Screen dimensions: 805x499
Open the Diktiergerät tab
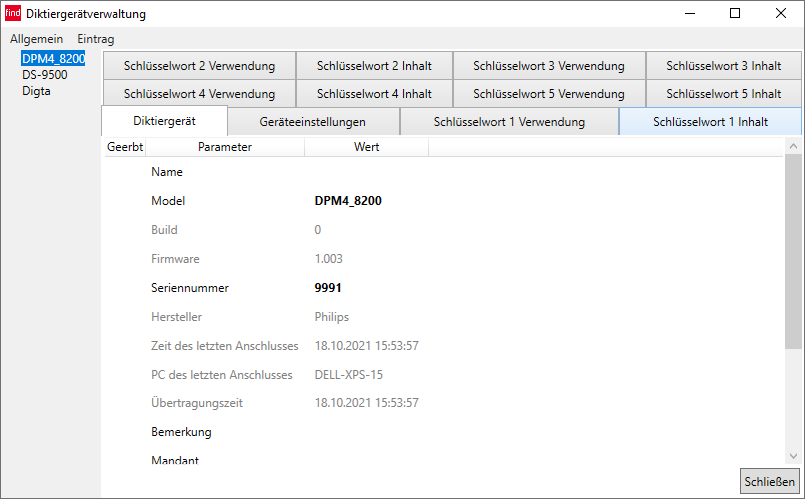164,121
